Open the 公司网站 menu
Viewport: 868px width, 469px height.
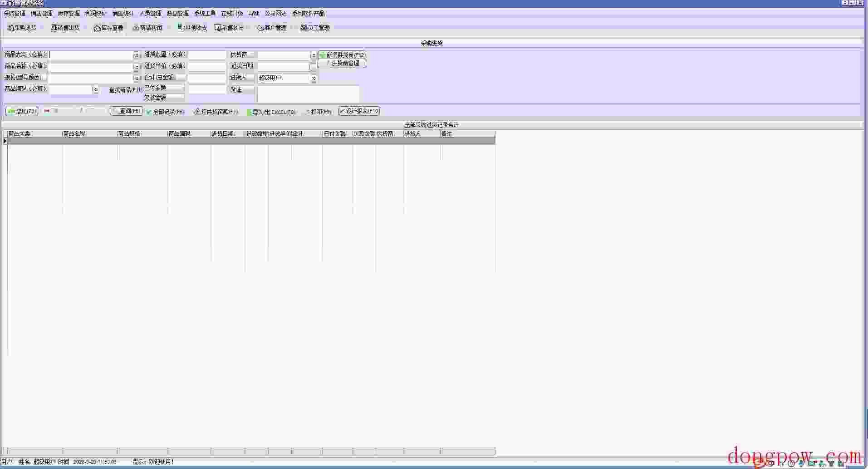[276, 14]
